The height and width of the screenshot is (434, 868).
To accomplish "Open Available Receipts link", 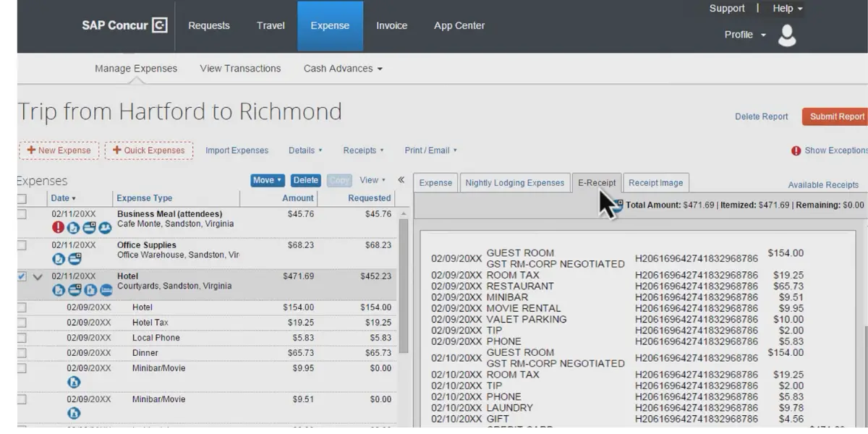I will click(823, 185).
